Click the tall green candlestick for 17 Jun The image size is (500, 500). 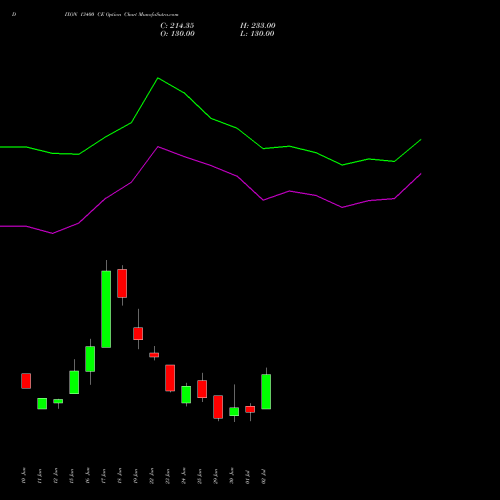[106, 309]
